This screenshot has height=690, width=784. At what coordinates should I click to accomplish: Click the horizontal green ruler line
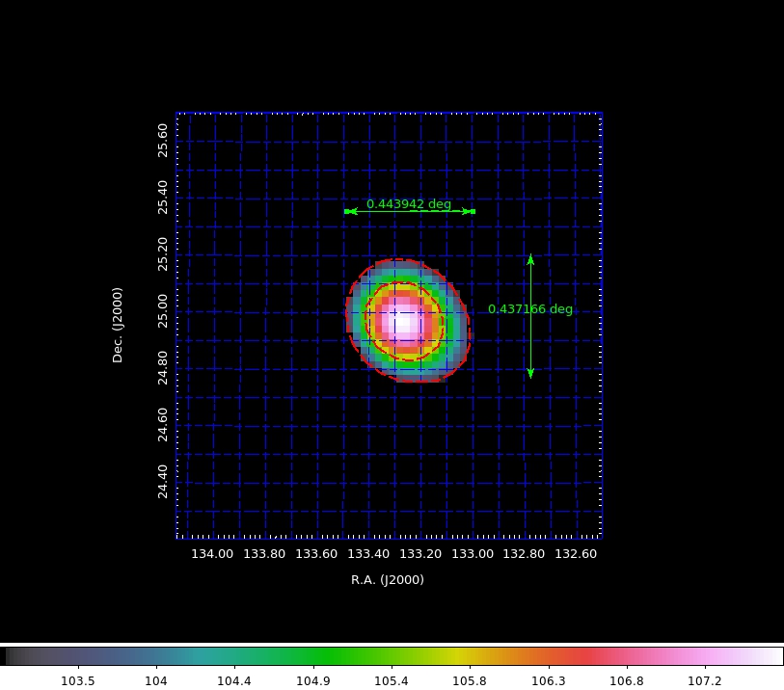[x=410, y=211]
